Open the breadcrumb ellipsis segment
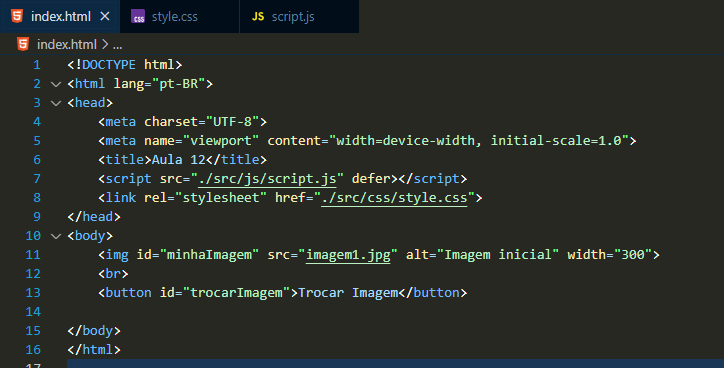 click(x=117, y=45)
